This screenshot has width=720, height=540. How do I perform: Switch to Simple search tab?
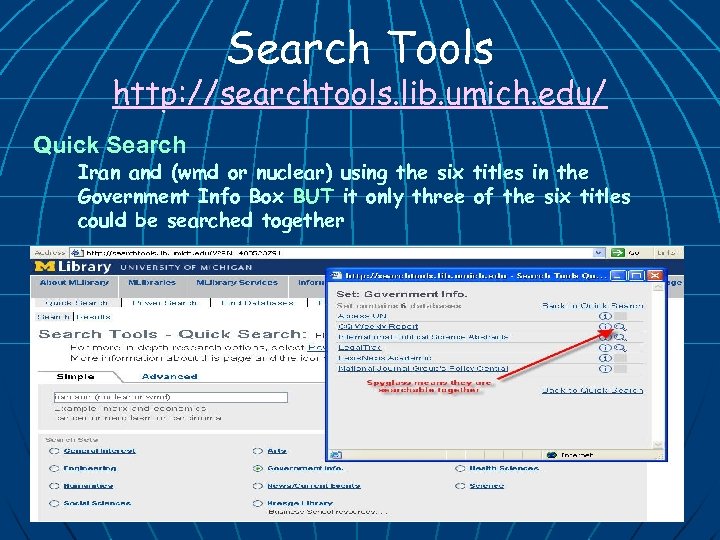pos(75,377)
